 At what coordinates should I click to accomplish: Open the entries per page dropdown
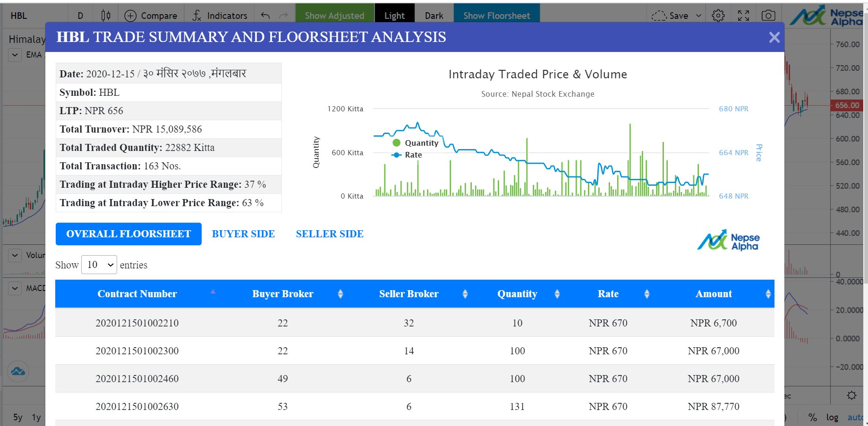(x=99, y=265)
